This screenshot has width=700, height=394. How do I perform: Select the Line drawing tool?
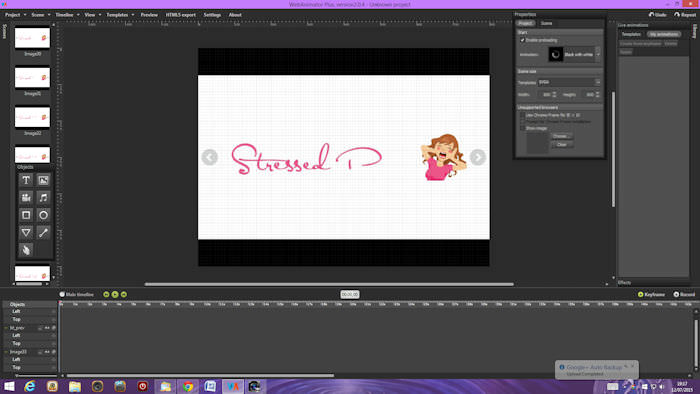click(43, 232)
